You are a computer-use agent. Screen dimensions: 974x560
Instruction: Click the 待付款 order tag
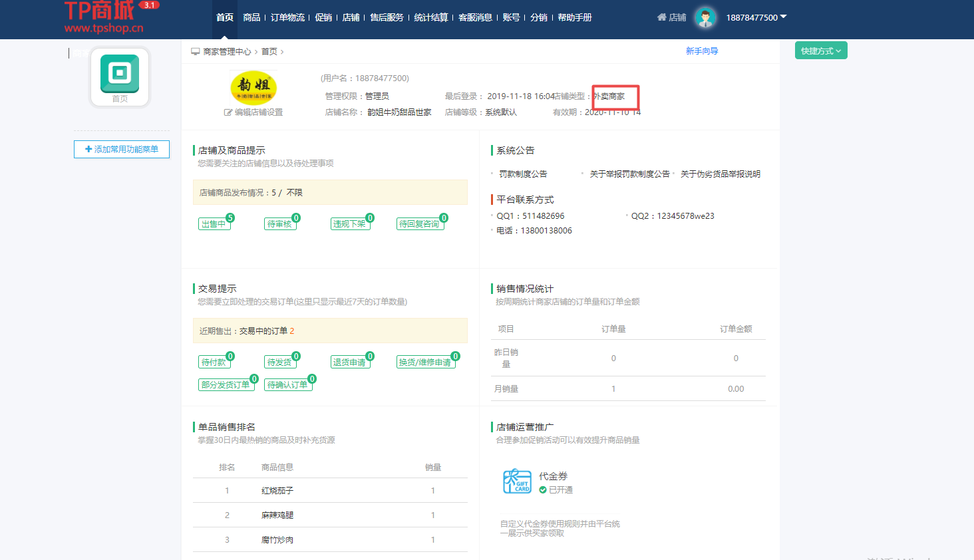pos(214,362)
